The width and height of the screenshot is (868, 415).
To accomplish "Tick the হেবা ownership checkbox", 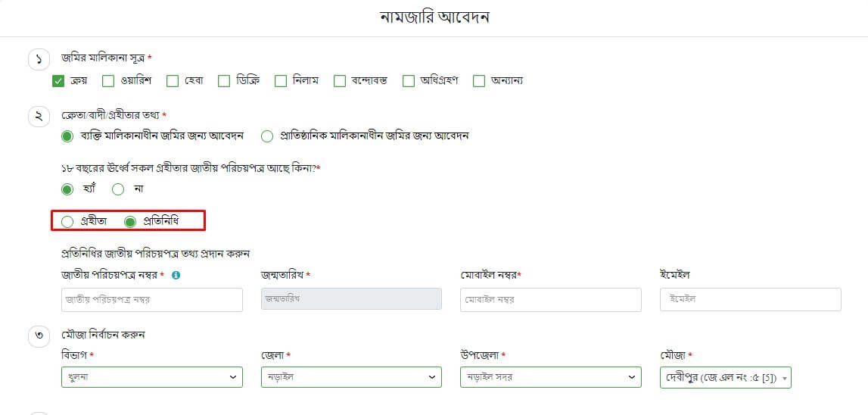I will pos(173,81).
